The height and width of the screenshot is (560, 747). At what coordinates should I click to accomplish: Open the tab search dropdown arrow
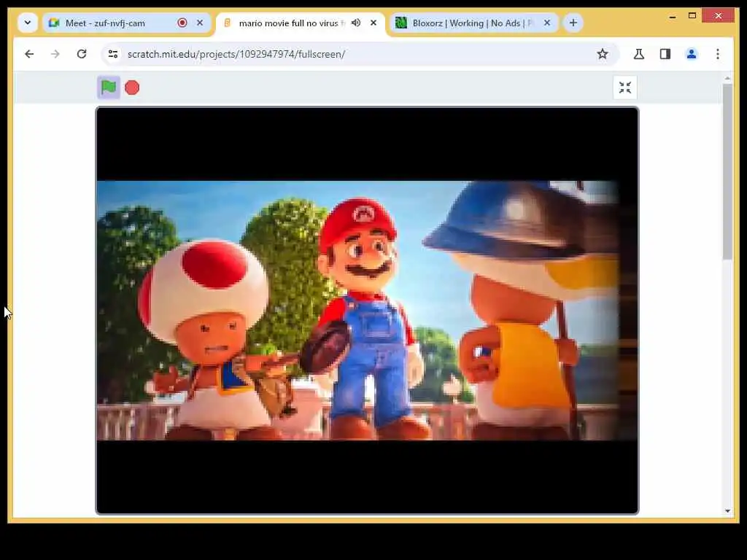coord(28,23)
